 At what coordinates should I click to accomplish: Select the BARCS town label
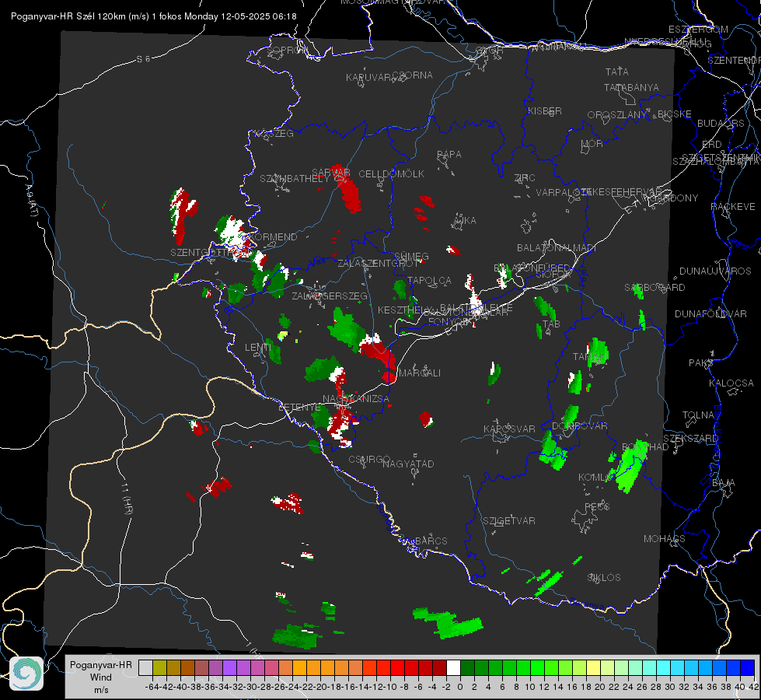[431, 541]
